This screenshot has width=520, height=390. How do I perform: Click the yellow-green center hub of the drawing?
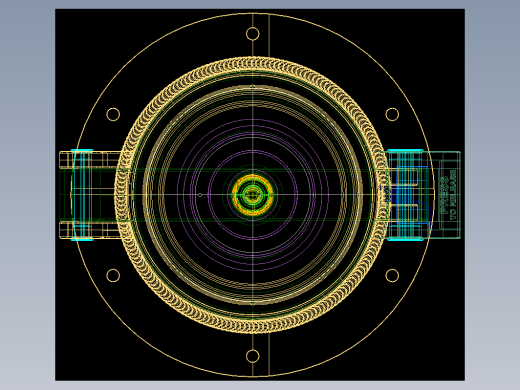(x=253, y=195)
